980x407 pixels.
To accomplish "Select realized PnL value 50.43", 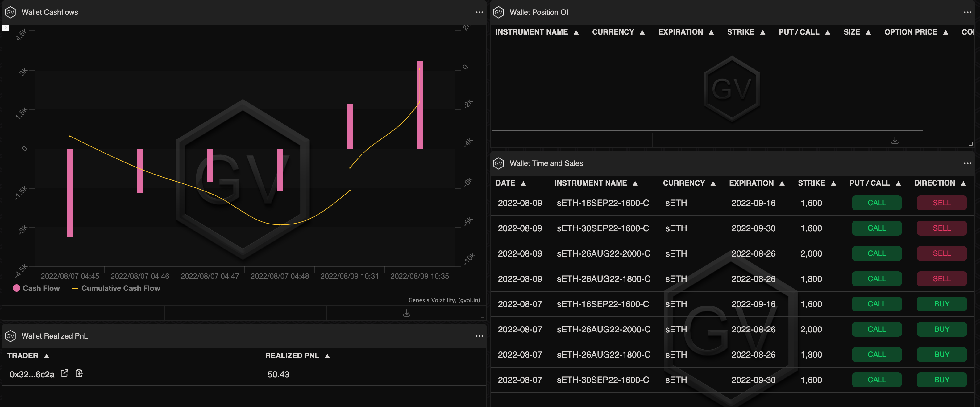I will click(278, 374).
